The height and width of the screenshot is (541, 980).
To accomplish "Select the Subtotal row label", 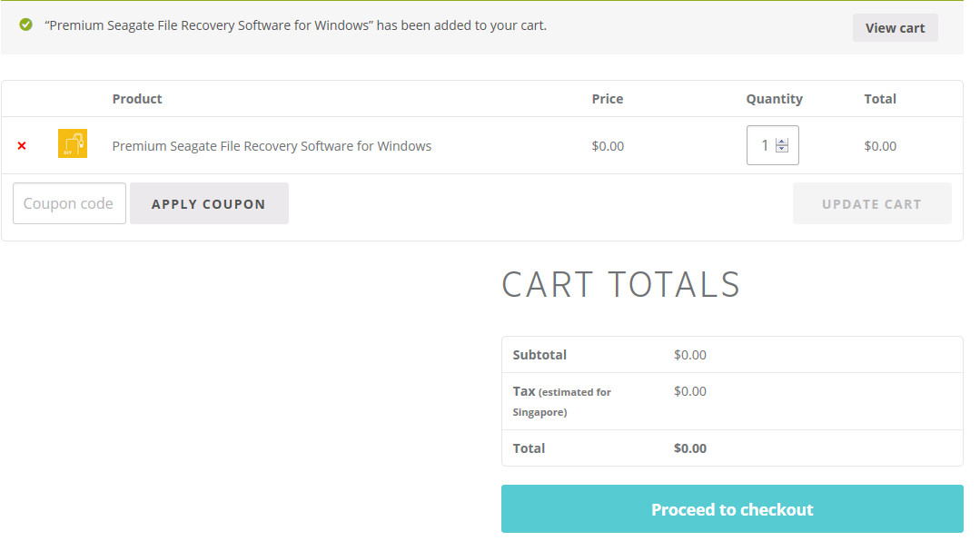I will pos(539,355).
